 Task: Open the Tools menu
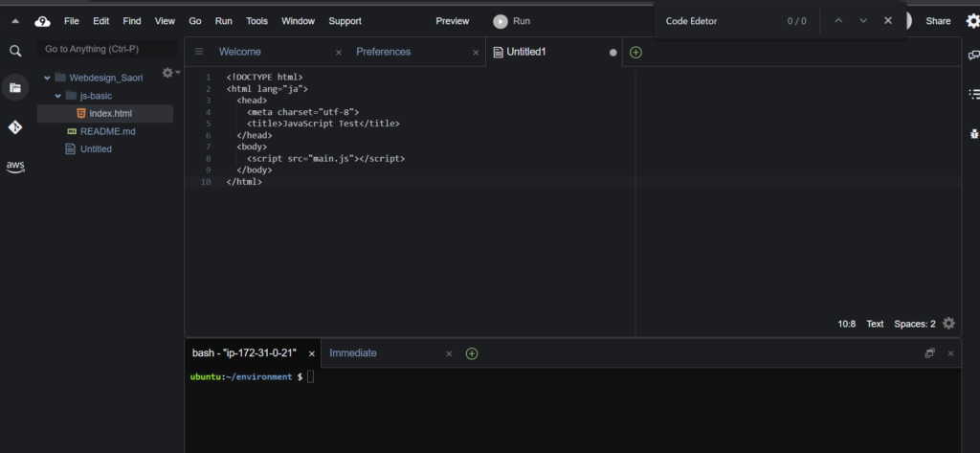coord(256,21)
